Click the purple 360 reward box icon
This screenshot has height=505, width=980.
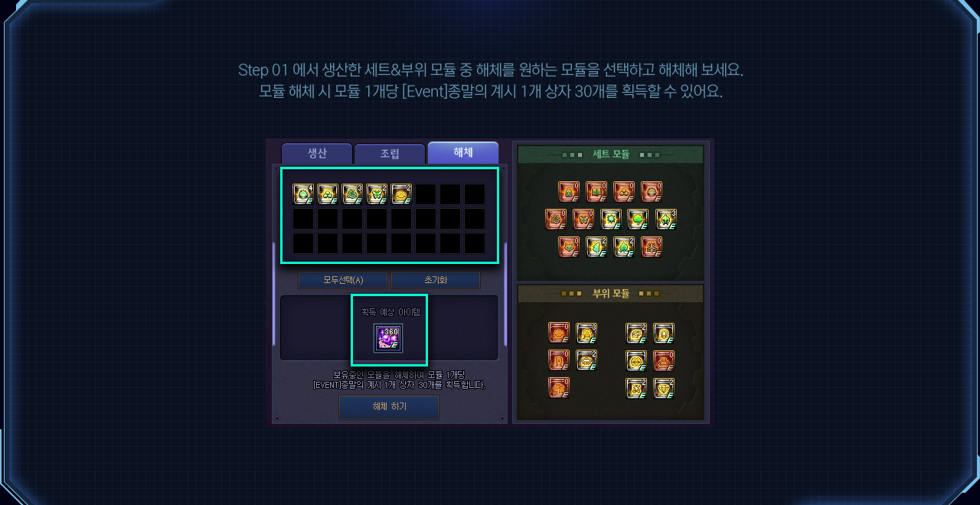tap(388, 338)
